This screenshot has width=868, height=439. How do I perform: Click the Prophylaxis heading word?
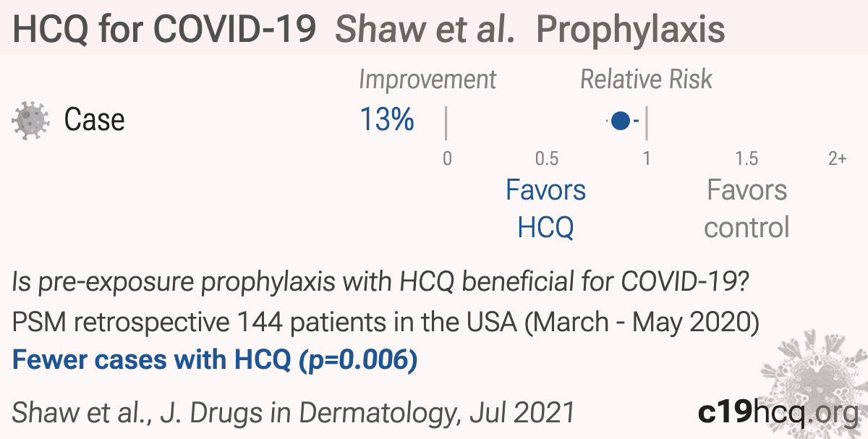pos(631,30)
